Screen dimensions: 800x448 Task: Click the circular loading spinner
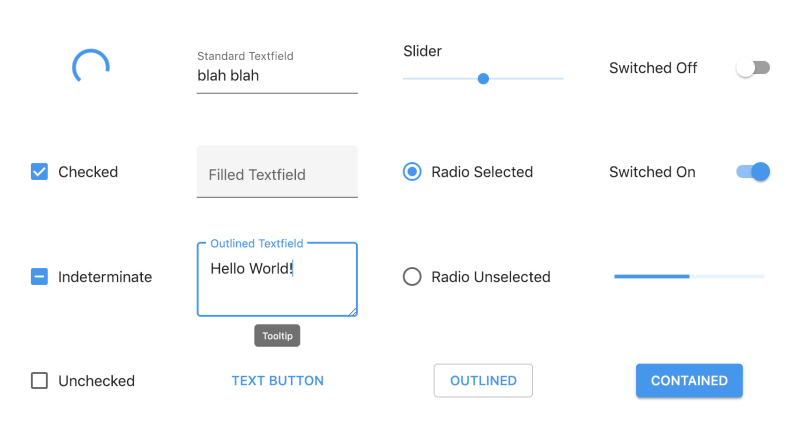coord(91,67)
